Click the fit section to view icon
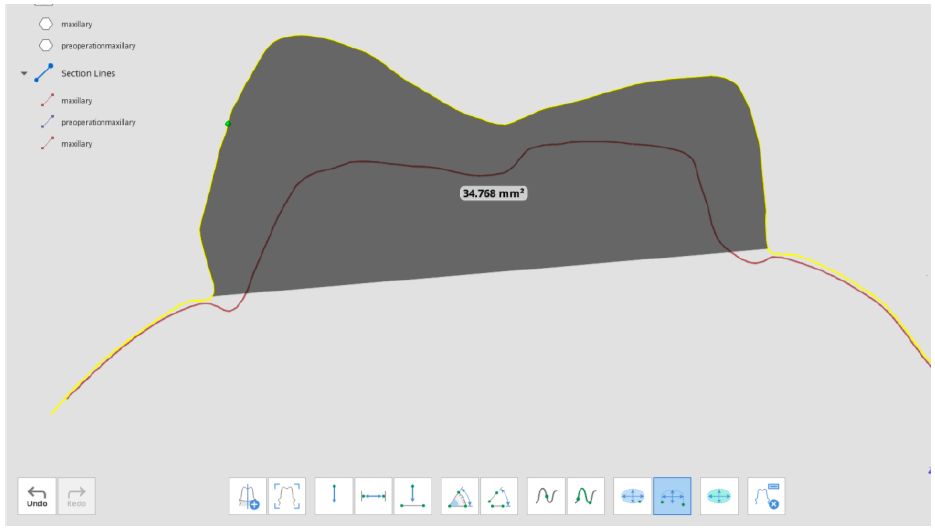The image size is (935, 529). click(x=287, y=496)
